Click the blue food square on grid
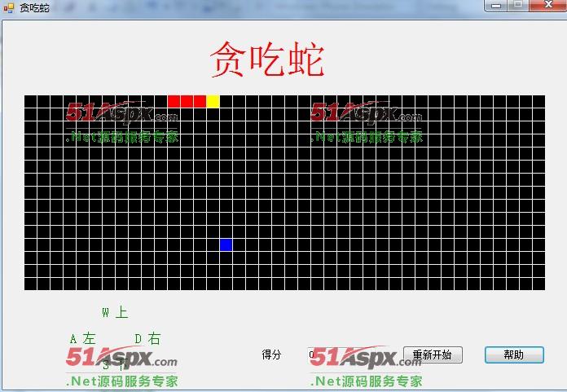 226,244
